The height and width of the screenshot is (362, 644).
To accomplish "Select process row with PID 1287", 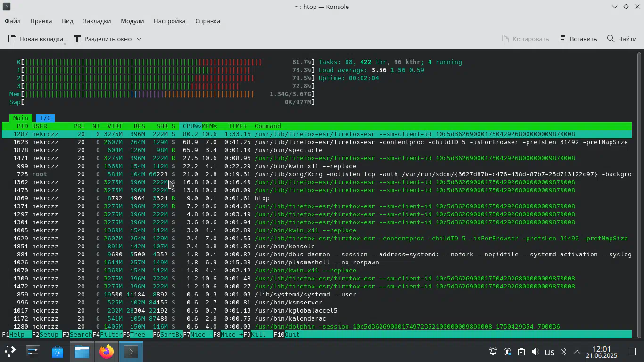I will [x=317, y=134].
